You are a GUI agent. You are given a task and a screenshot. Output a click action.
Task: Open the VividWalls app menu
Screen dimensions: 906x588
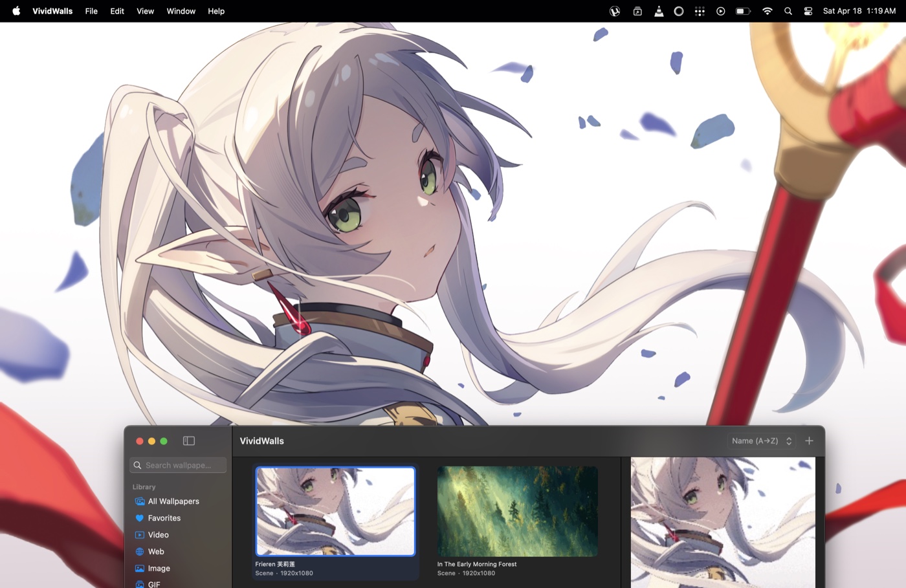(52, 11)
